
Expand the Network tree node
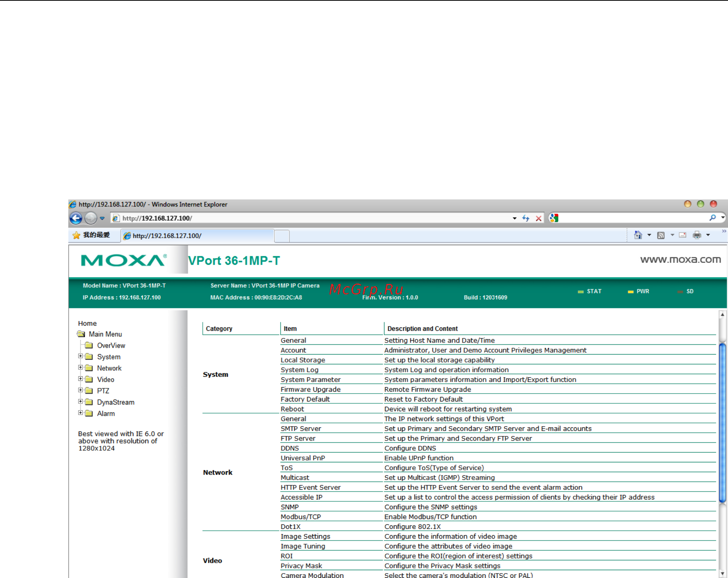pyautogui.click(x=80, y=367)
